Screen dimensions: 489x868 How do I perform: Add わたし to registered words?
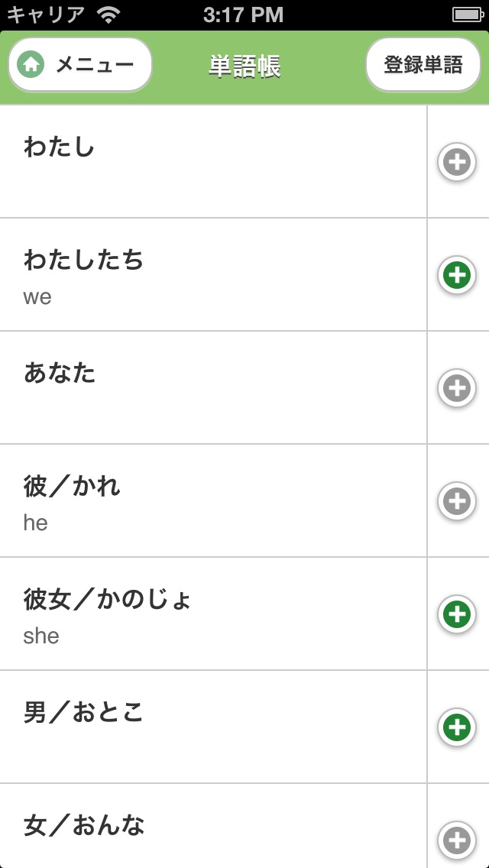457,162
